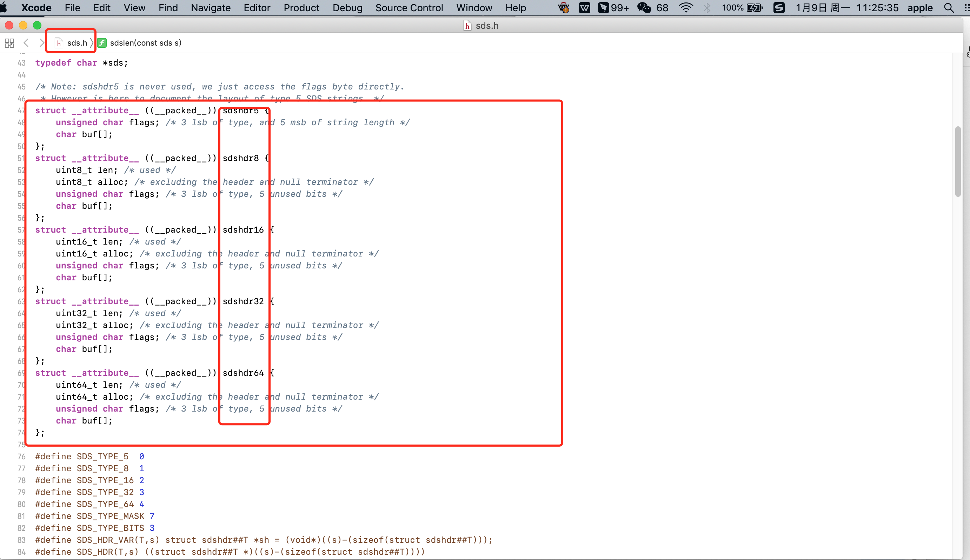The image size is (970, 560).
Task: Click the WPS Office menu bar icon
Action: click(584, 8)
